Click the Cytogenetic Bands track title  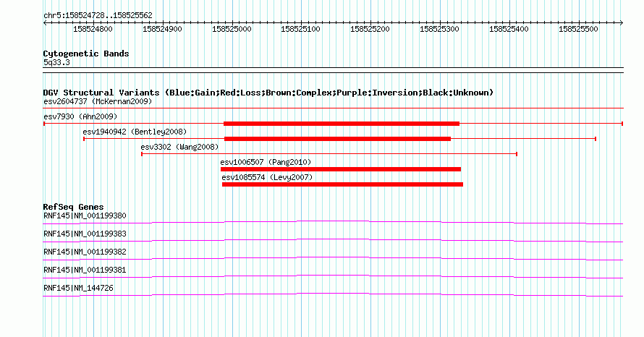pyautogui.click(x=86, y=54)
